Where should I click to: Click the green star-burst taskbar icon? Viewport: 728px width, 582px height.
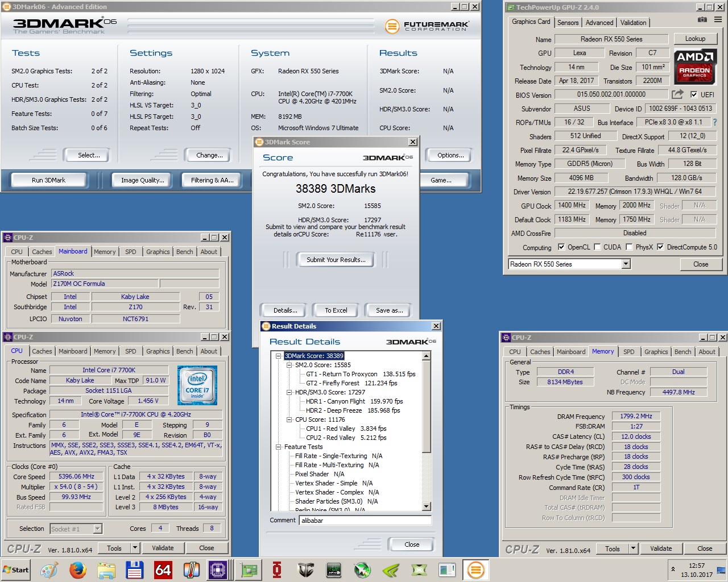pyautogui.click(x=362, y=569)
